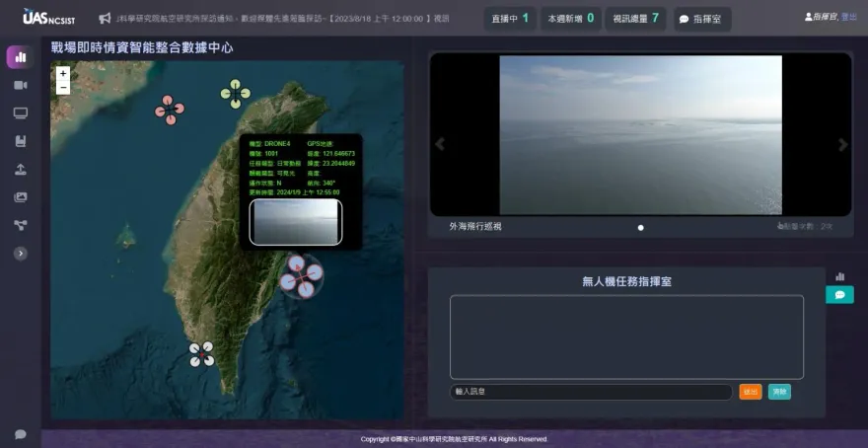Click the 直播中 live count tab
Viewport: 868px width, 448px height.
510,19
